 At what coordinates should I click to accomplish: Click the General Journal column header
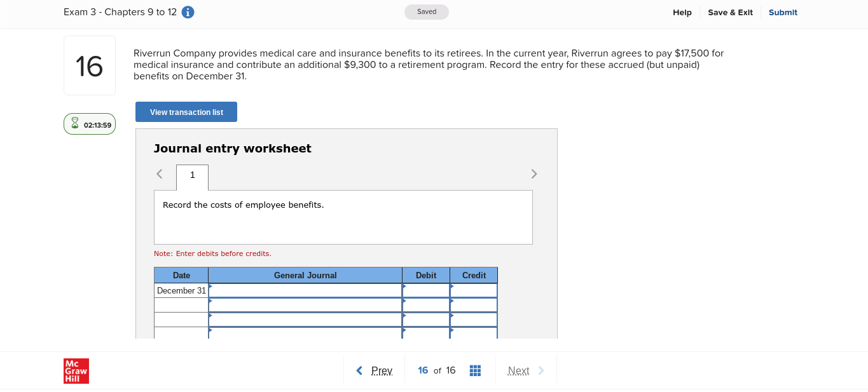click(305, 275)
